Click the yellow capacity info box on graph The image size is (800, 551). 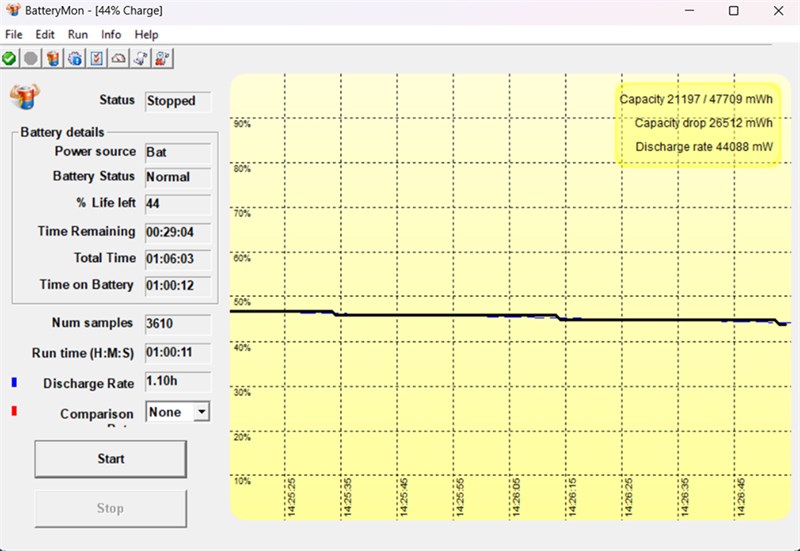[x=697, y=124]
